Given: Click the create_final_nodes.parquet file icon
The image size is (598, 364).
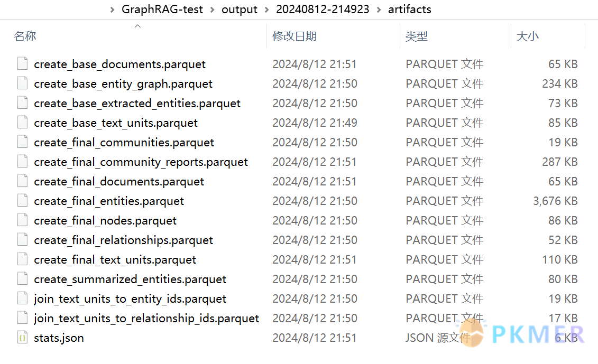Looking at the screenshot, I should (23, 220).
